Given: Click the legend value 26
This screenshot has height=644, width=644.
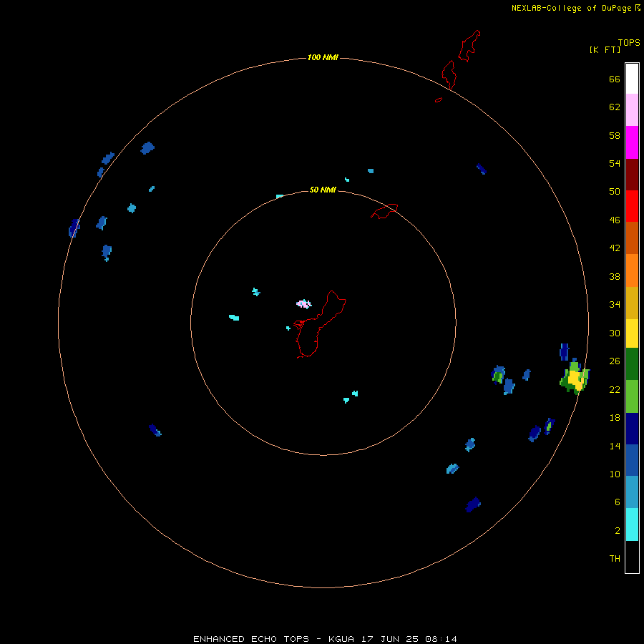Looking at the screenshot, I should click(x=615, y=361).
